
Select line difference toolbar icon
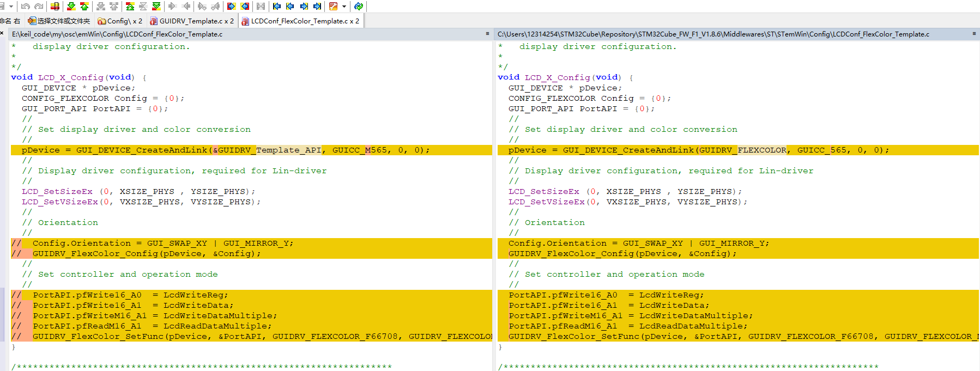pos(55,6)
